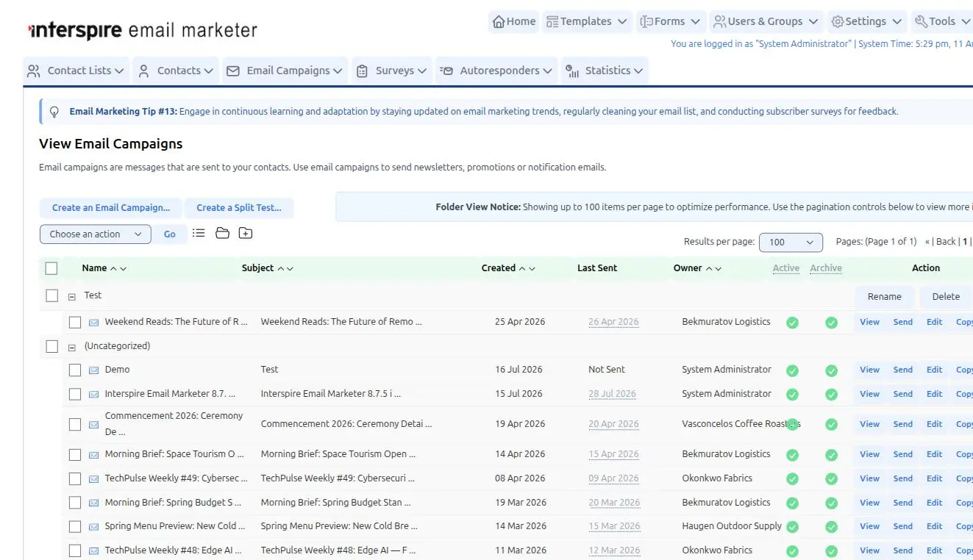The image size is (973, 560).
Task: Click the list view icon
Action: tap(199, 233)
